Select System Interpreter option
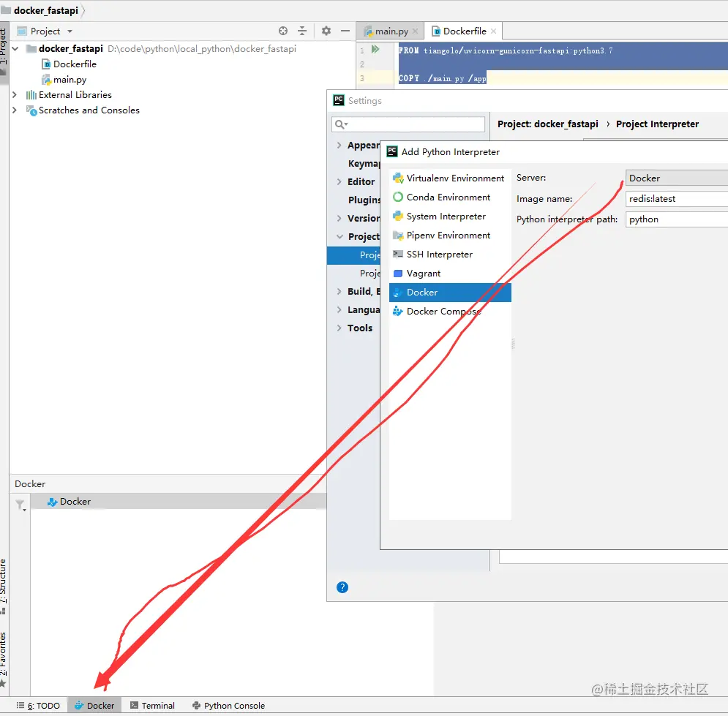Viewport: 728px width, 716px height. [x=449, y=216]
